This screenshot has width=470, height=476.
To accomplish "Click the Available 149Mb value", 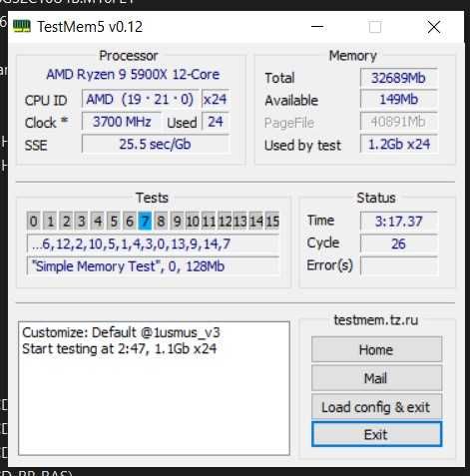I will point(398,99).
